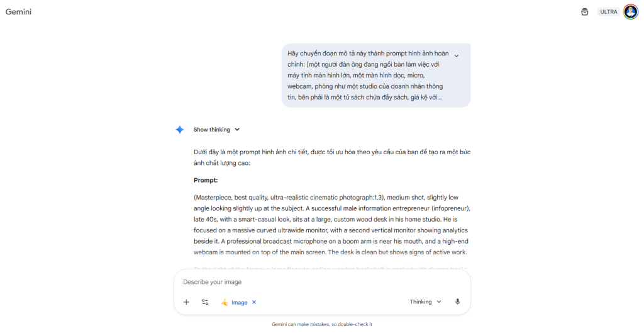
Task: Open the Google account profile avatar
Action: (631, 12)
